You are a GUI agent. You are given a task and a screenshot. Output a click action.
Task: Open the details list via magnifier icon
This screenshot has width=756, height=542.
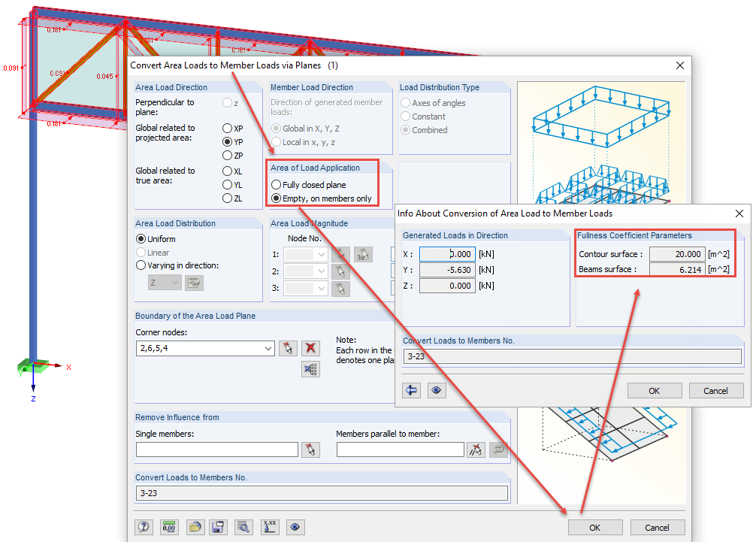(x=244, y=527)
